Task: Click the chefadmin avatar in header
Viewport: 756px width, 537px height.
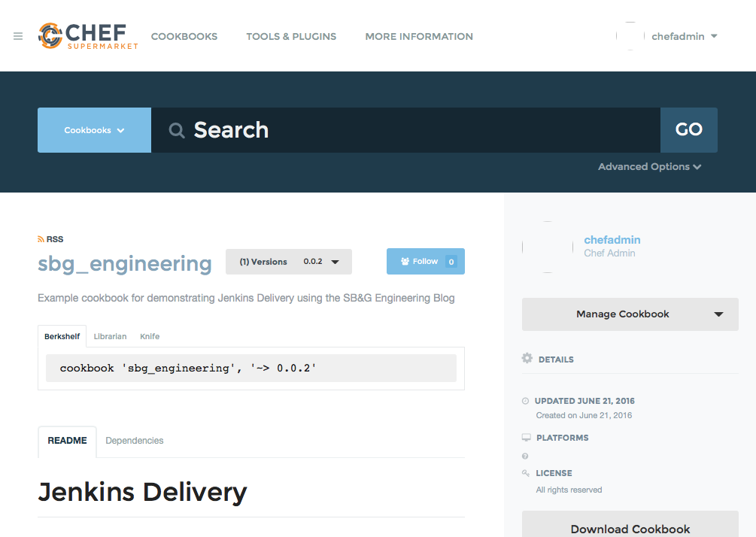Action: point(630,36)
